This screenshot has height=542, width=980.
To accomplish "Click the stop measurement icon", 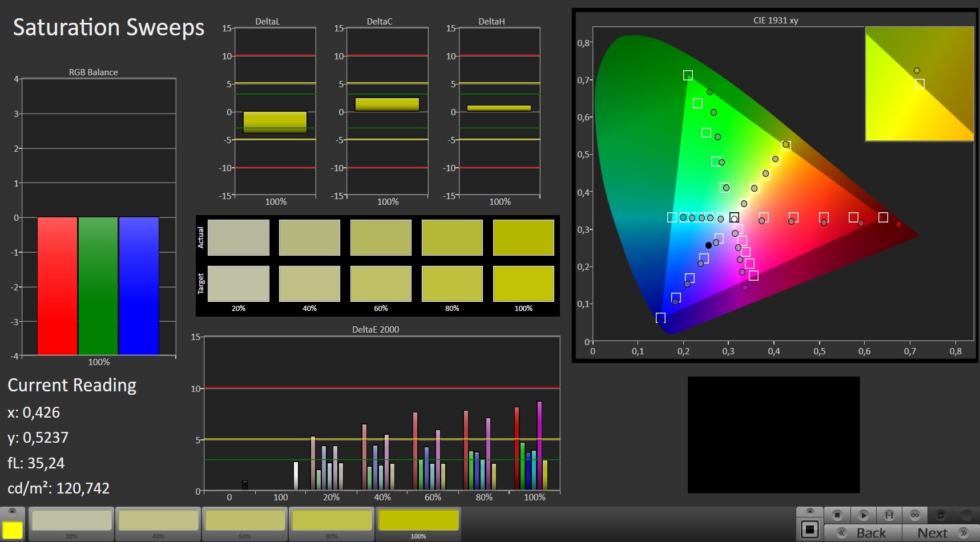I will tap(837, 515).
